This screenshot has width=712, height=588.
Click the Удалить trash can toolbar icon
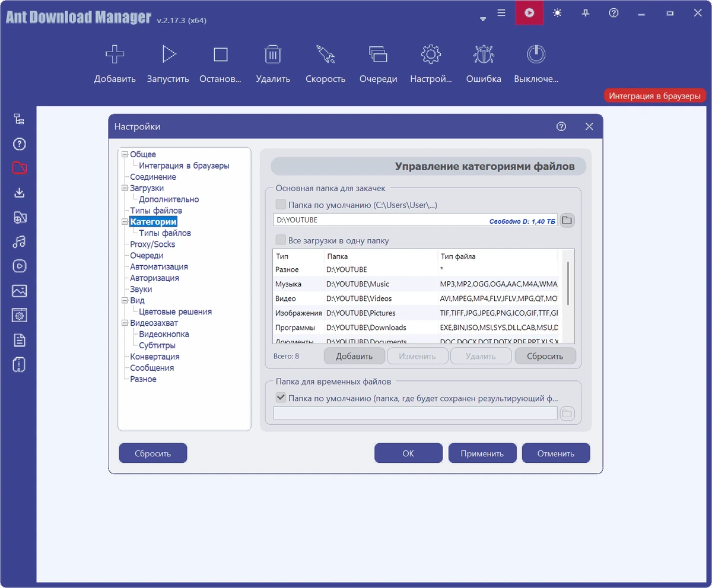pyautogui.click(x=273, y=55)
